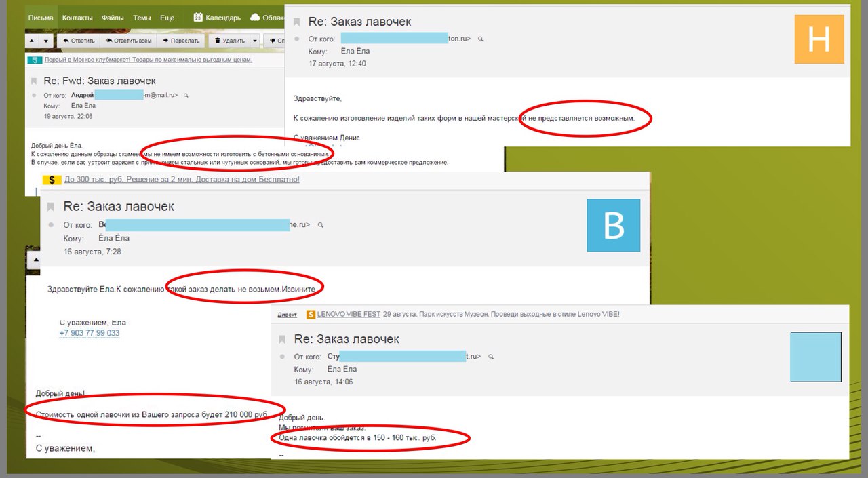This screenshot has height=478, width=868.
Task: Search sender via magnifier in 16 августа 7:28 email
Action: 321,225
